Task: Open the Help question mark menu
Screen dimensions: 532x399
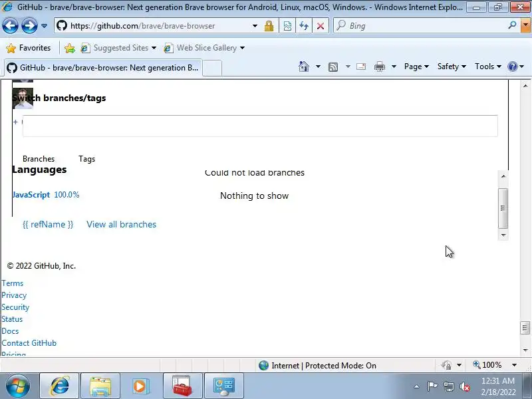Action: [x=516, y=66]
